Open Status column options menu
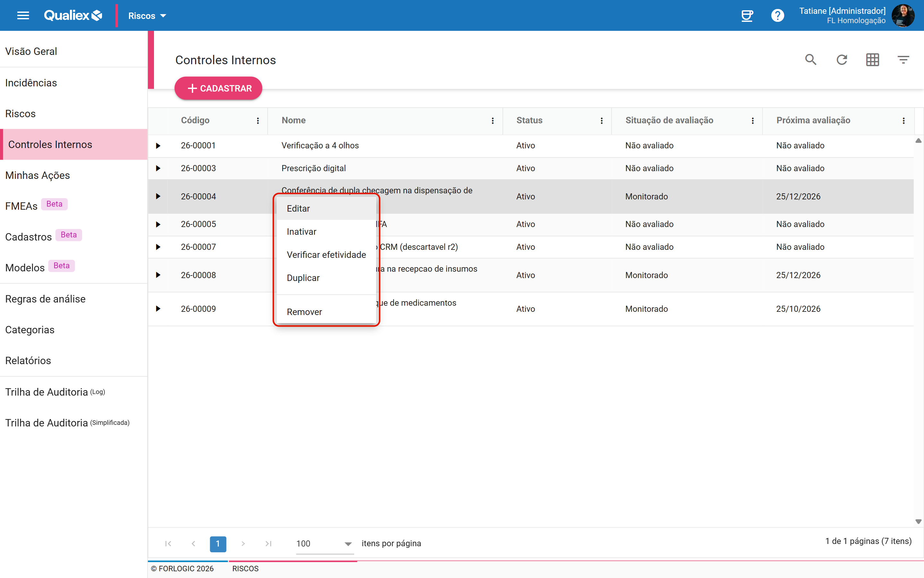The width and height of the screenshot is (924, 578). [x=602, y=121]
